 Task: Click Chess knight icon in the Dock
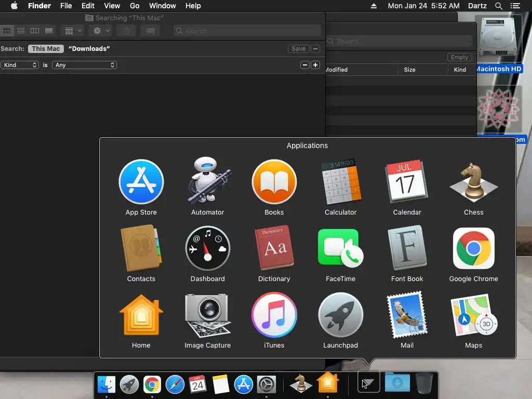pyautogui.click(x=301, y=384)
